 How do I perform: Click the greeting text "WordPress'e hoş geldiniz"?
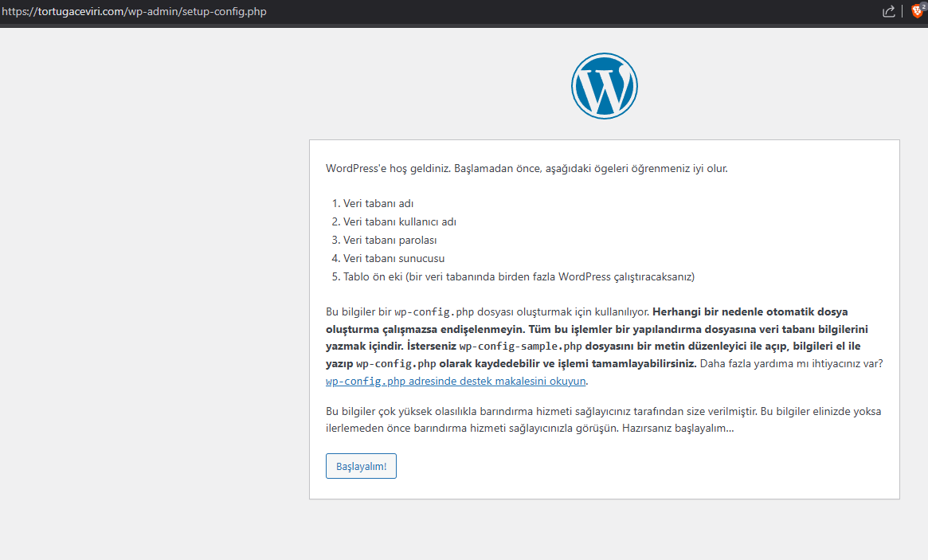[388, 168]
